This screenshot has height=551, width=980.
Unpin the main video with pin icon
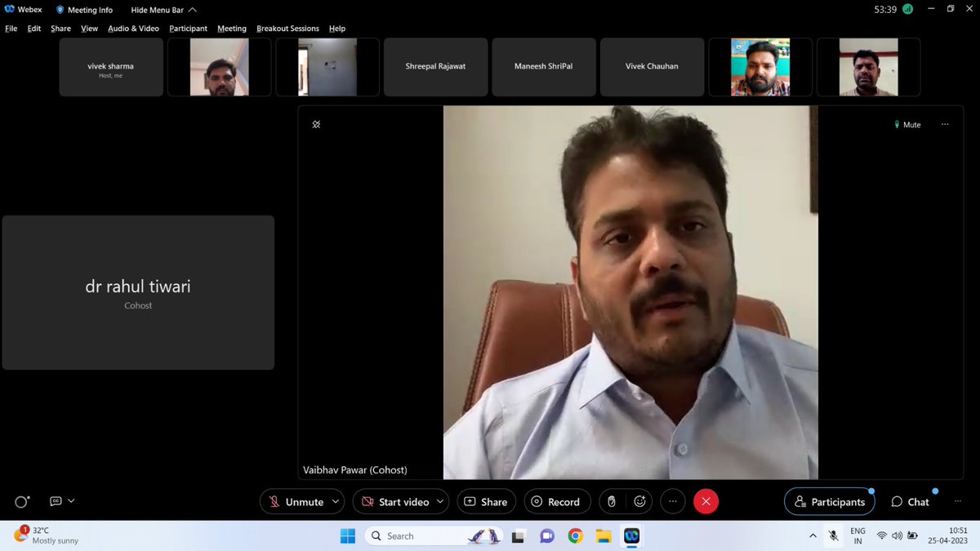316,124
